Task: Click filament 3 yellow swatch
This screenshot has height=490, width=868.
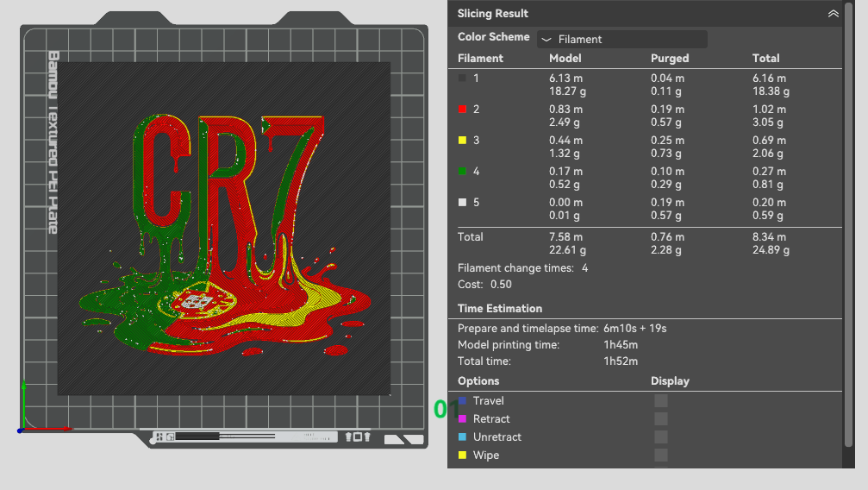Action: [x=462, y=141]
